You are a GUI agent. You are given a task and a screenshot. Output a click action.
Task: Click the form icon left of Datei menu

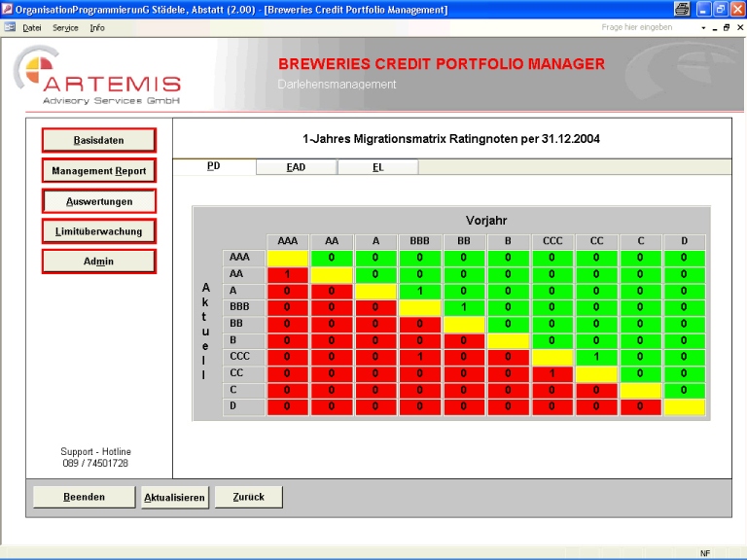coord(10,27)
